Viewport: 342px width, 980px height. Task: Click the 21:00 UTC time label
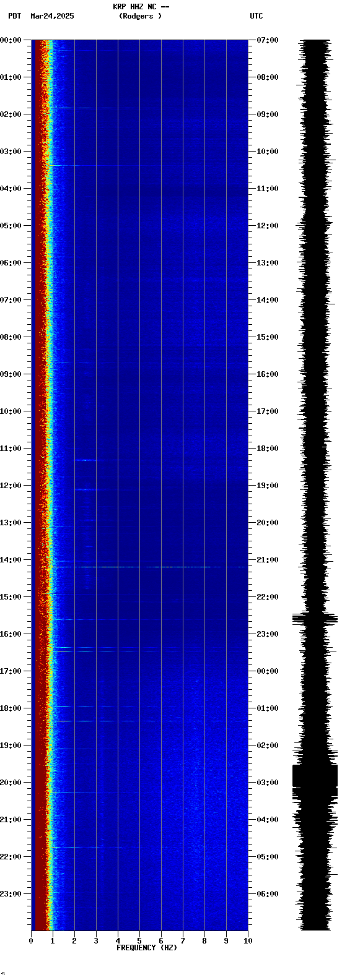tap(268, 560)
